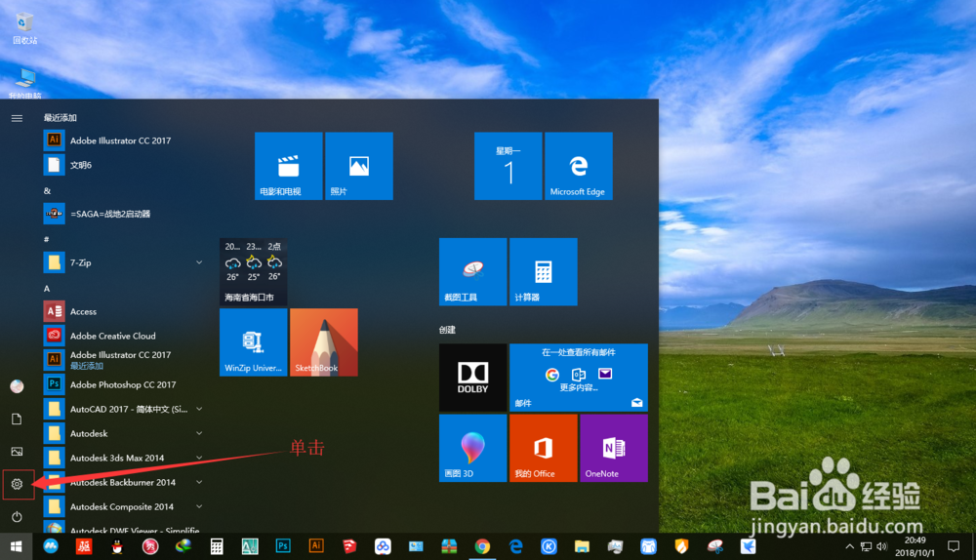Click the Power button in Start rail
The height and width of the screenshot is (560, 976).
pos(17,516)
